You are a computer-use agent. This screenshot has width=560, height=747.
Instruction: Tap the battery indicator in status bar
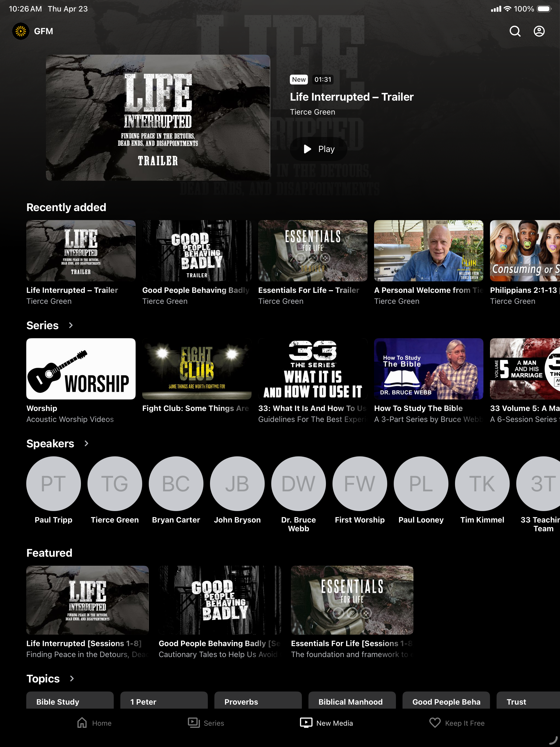click(544, 9)
